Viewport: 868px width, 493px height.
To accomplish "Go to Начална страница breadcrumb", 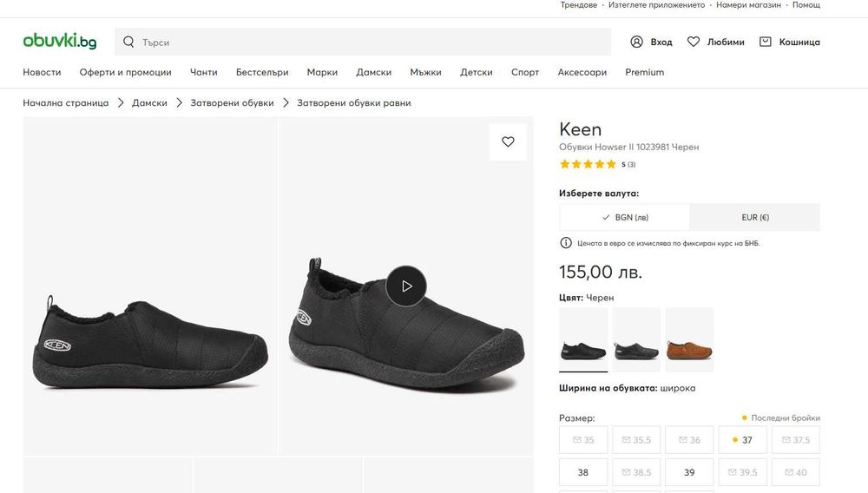I will coord(66,102).
